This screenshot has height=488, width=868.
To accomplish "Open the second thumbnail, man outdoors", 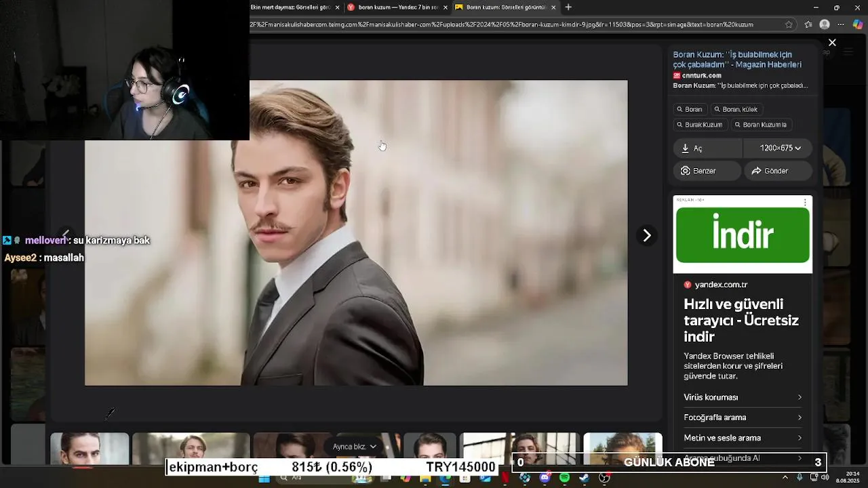I will [191, 446].
